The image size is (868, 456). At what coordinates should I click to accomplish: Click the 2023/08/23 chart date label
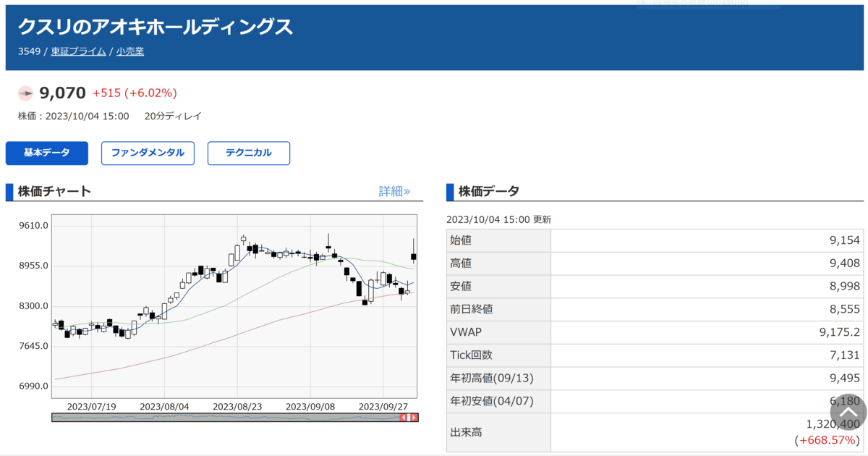coord(237,406)
